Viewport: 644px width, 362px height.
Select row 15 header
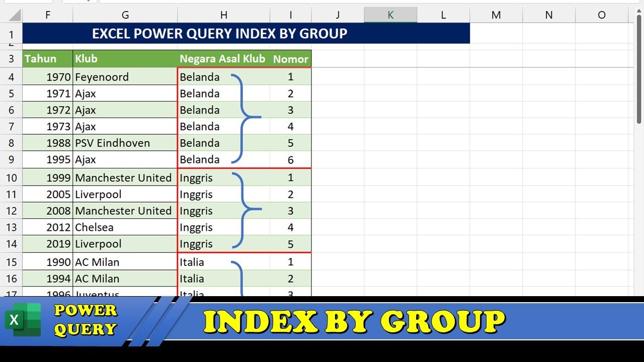click(x=11, y=262)
